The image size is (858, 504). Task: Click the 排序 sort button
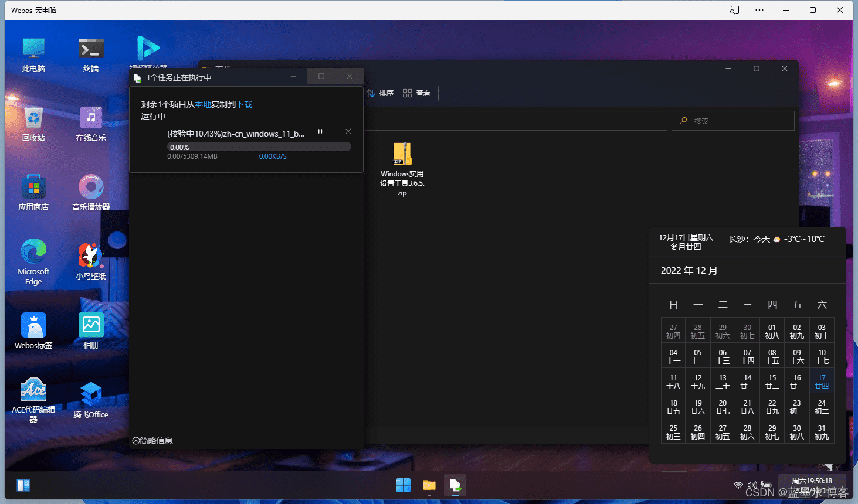(381, 93)
